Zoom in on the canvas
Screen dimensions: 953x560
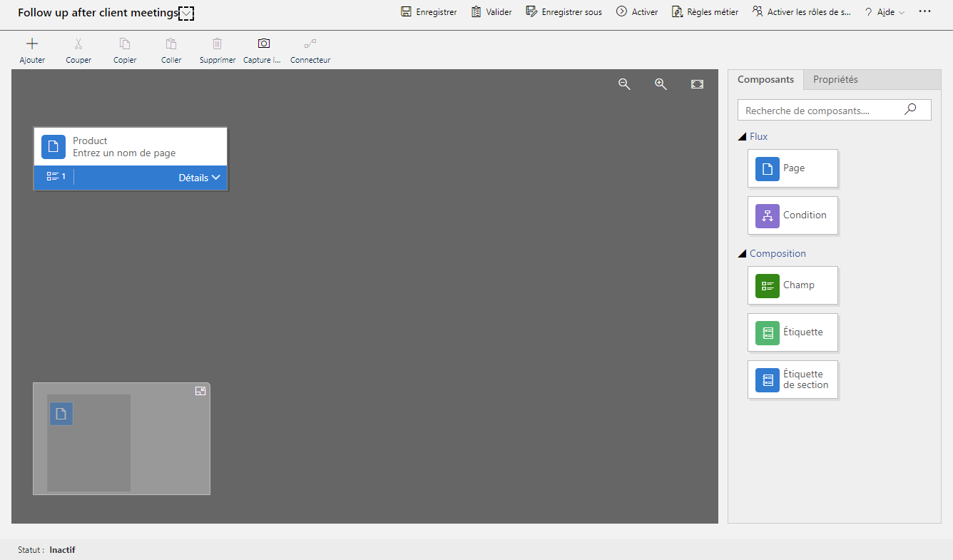coord(661,84)
